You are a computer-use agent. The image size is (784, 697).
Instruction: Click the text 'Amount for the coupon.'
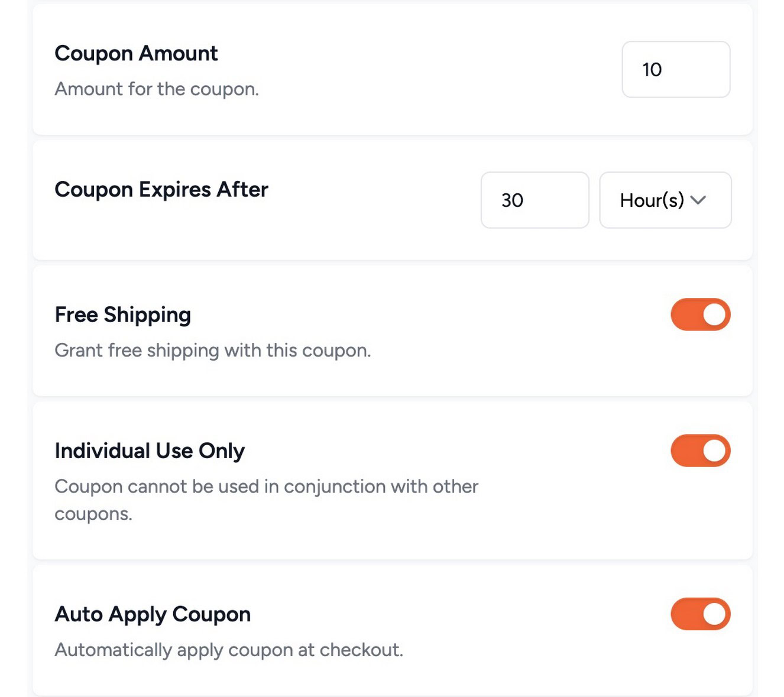tap(156, 89)
